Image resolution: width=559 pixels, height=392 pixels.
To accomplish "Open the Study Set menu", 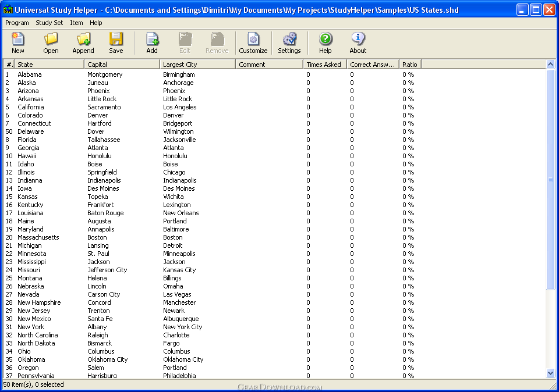I will point(49,23).
